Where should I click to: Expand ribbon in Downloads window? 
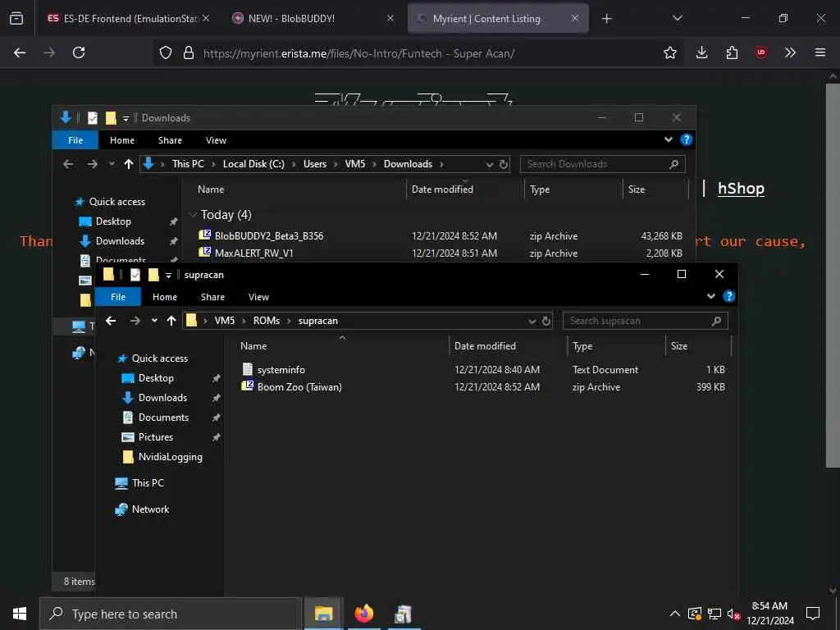pos(668,139)
